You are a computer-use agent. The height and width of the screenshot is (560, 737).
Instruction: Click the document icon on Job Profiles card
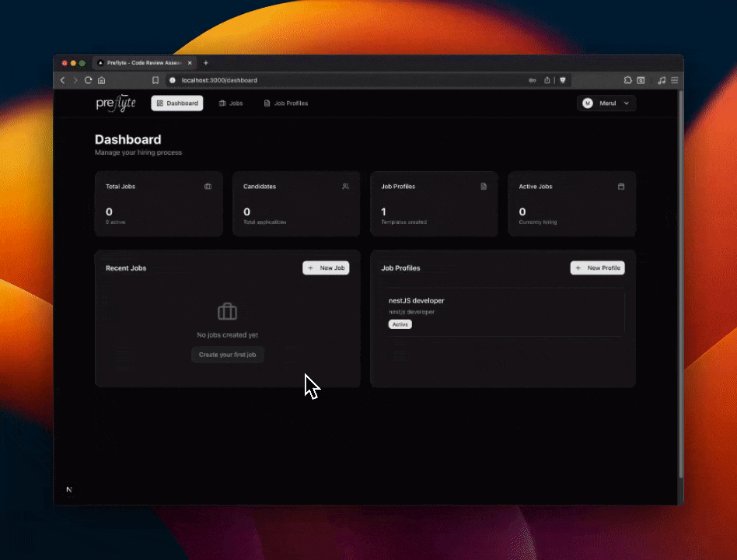(484, 187)
